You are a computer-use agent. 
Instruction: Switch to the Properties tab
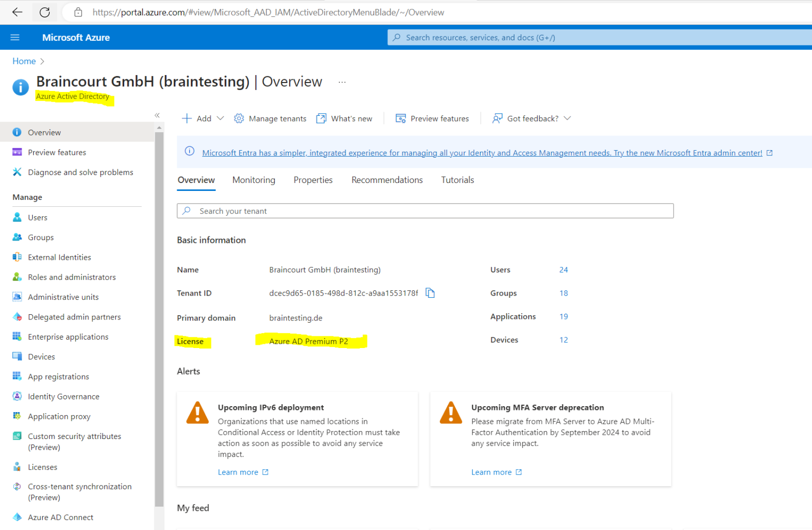(313, 180)
